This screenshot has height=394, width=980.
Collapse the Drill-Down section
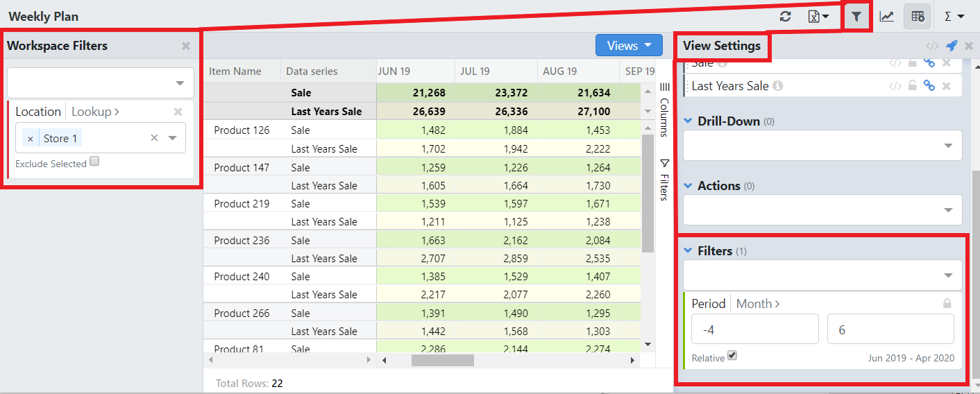click(688, 121)
